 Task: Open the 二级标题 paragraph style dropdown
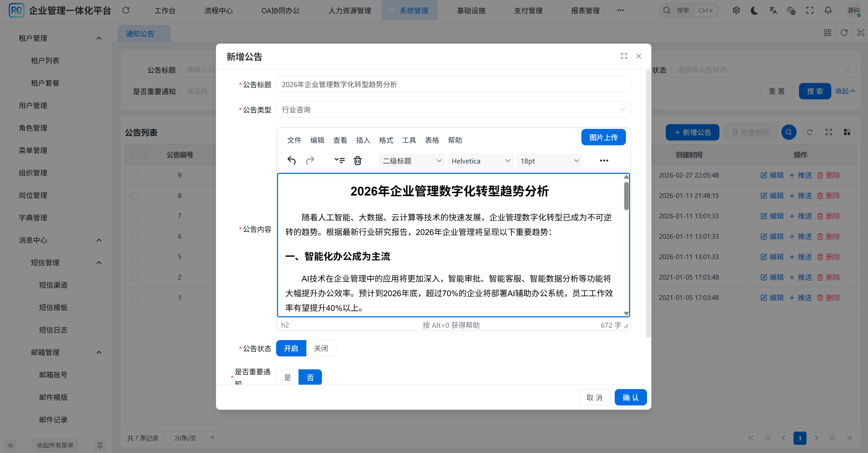tap(411, 161)
